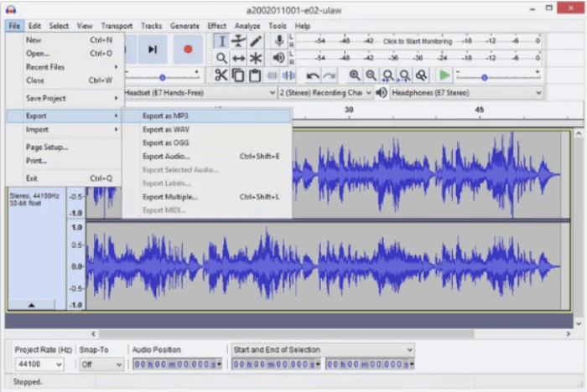Click the green Play-at-speed button
The image size is (587, 392).
(444, 75)
